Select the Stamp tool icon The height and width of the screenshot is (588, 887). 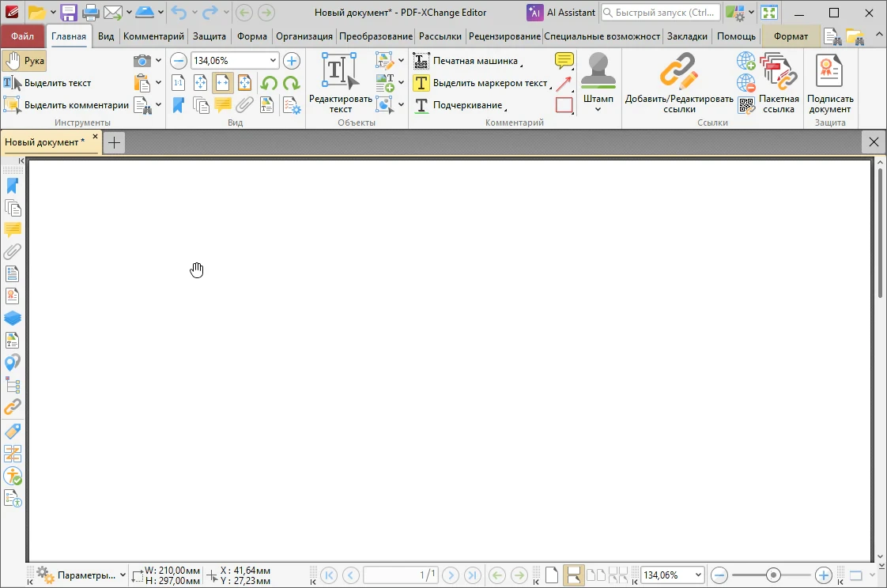pyautogui.click(x=598, y=70)
